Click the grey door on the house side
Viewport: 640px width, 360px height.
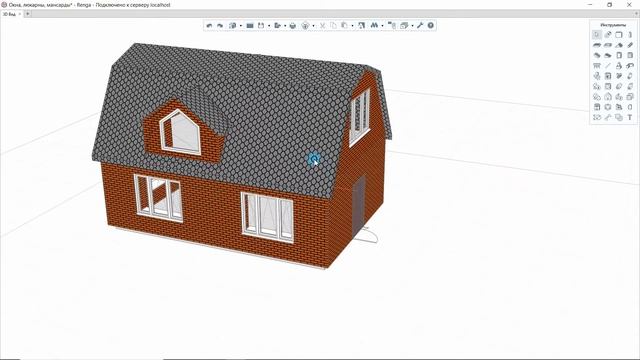click(x=358, y=207)
